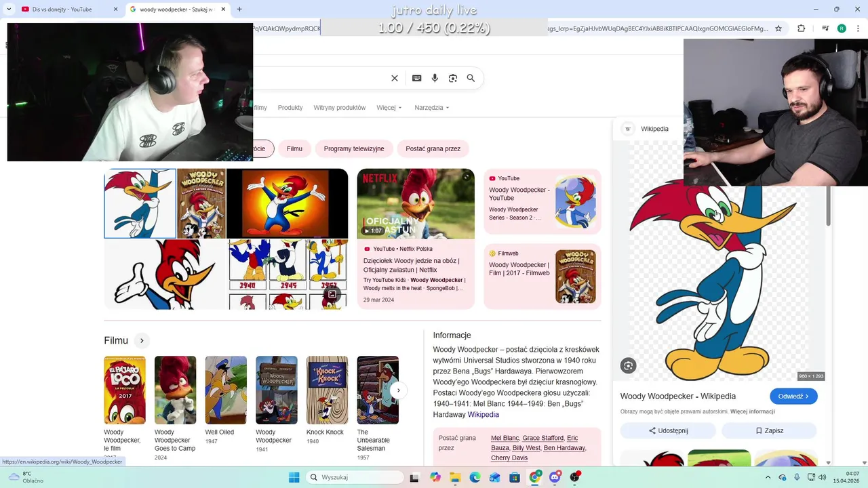Image resolution: width=868 pixels, height=488 pixels.
Task: Open OBS Studio from the taskbar
Action: (x=575, y=477)
